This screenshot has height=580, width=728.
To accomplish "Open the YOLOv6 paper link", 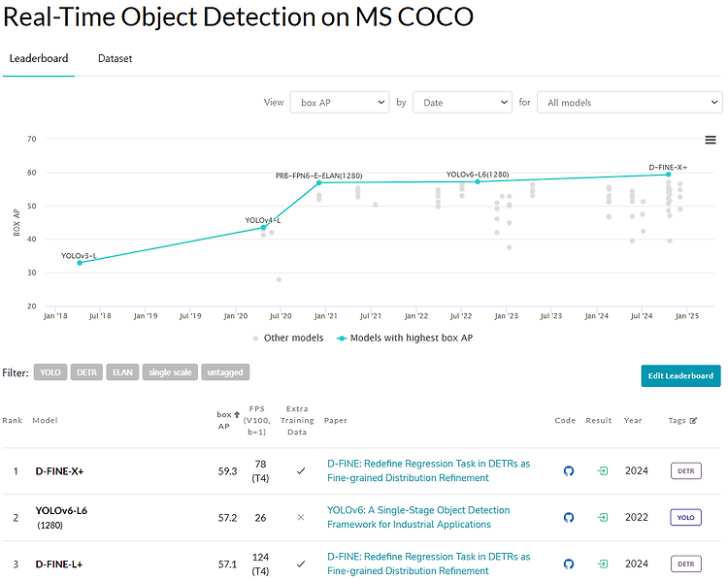I will click(418, 517).
